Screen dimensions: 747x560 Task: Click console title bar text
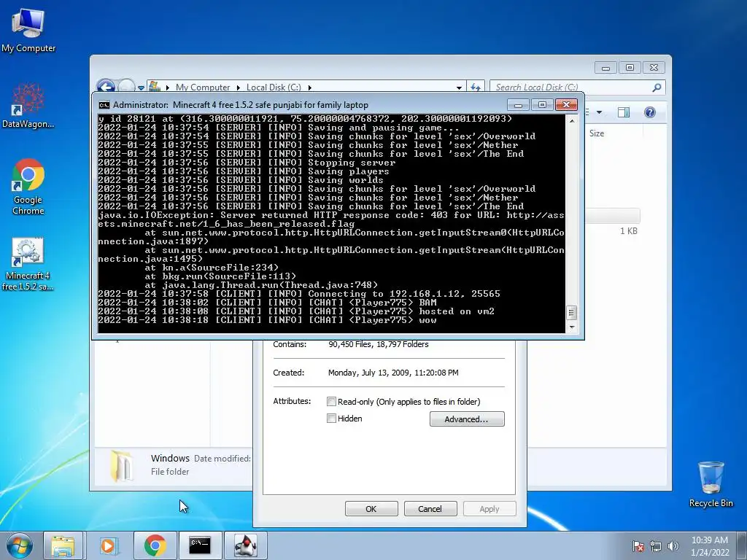pos(241,105)
